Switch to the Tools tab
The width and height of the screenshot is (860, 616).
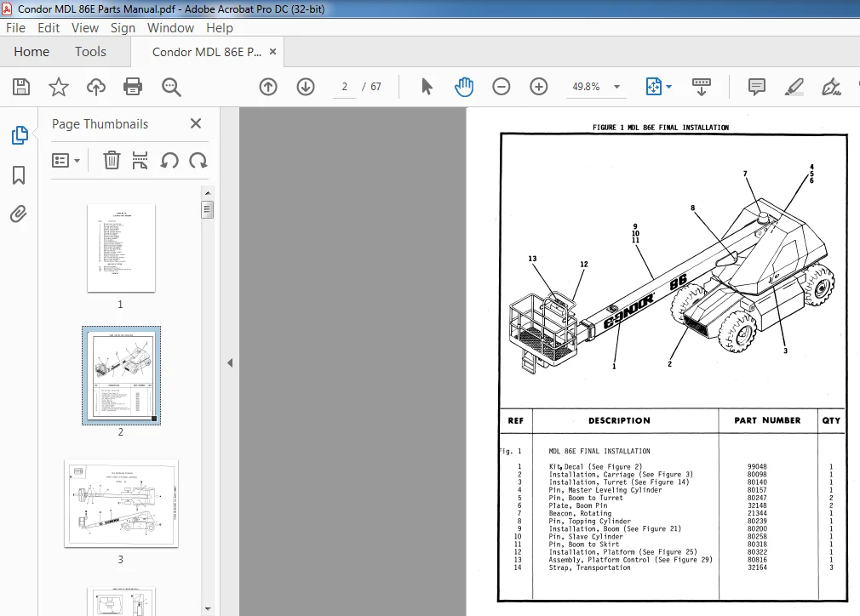90,52
